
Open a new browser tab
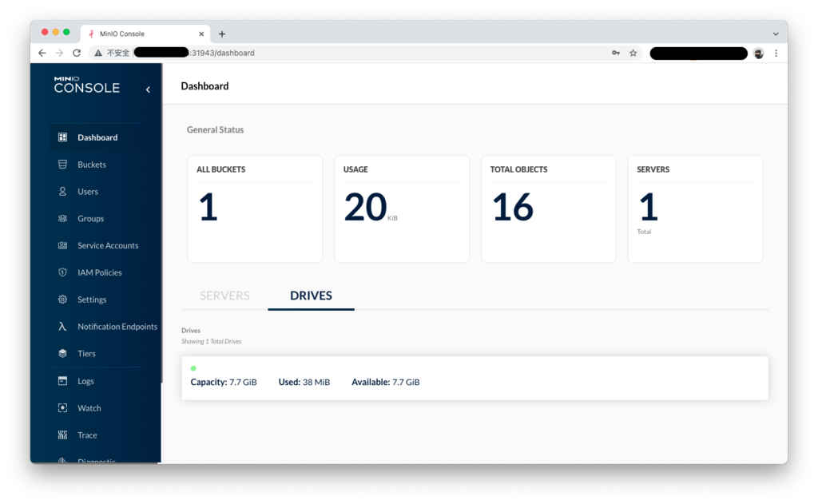(222, 34)
